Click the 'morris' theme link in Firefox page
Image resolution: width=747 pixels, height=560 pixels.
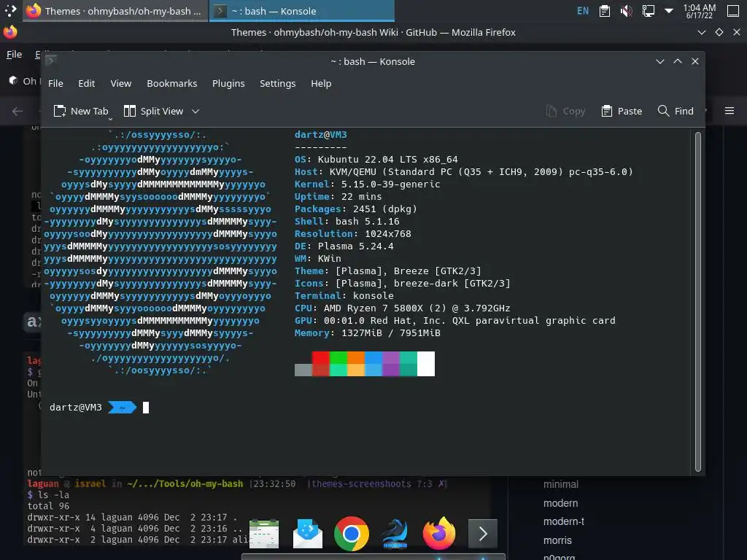557,540
